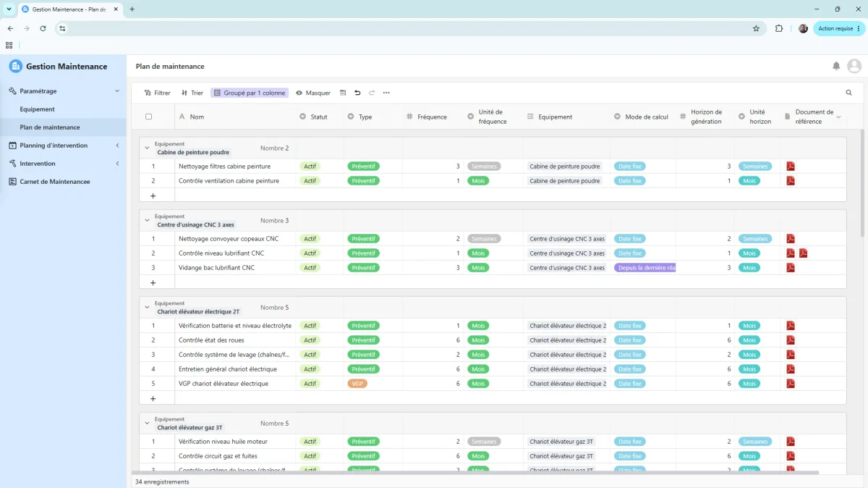Switch to the Gestion Maintenance browser tab

pyautogui.click(x=69, y=9)
